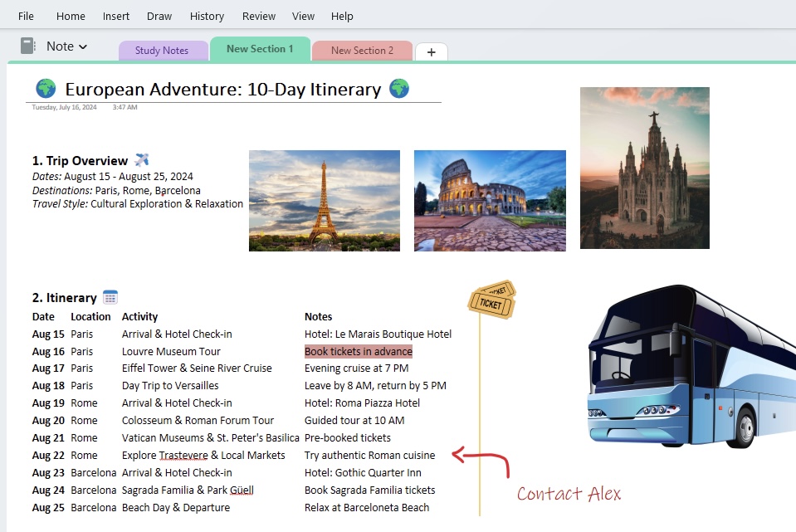Viewport: 796px width, 532px height.
Task: Click 'Colosseum & Roman Forum Tour' activity
Action: (x=198, y=420)
